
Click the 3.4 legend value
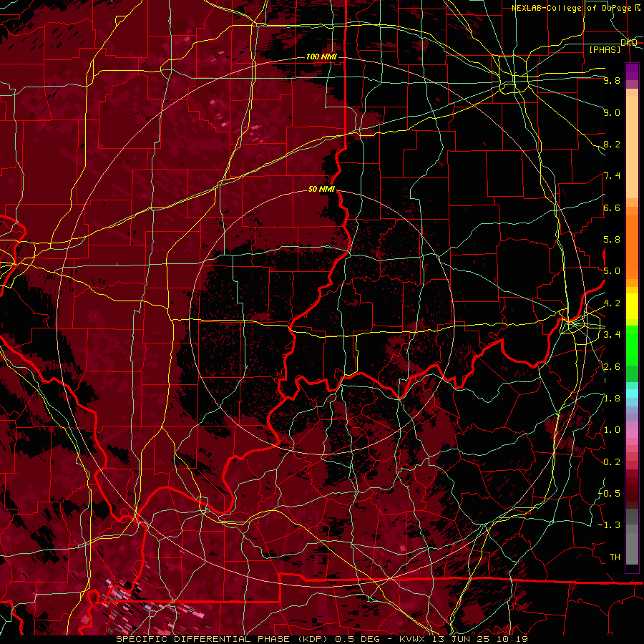click(612, 335)
